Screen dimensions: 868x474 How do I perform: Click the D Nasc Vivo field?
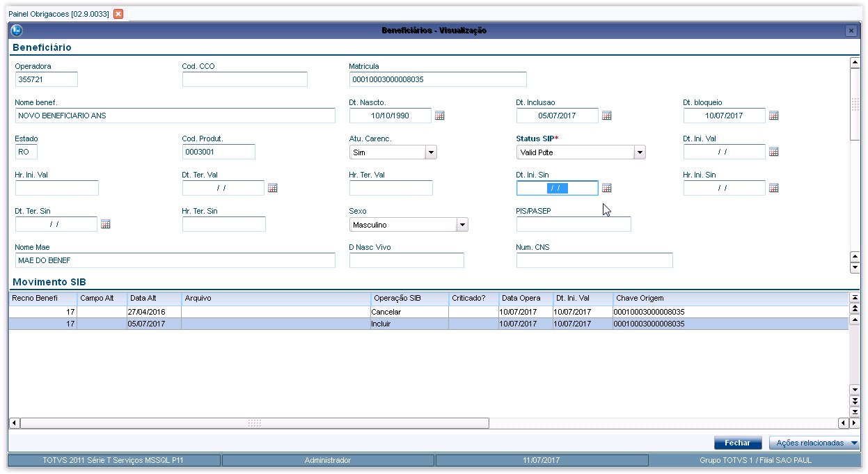[407, 260]
